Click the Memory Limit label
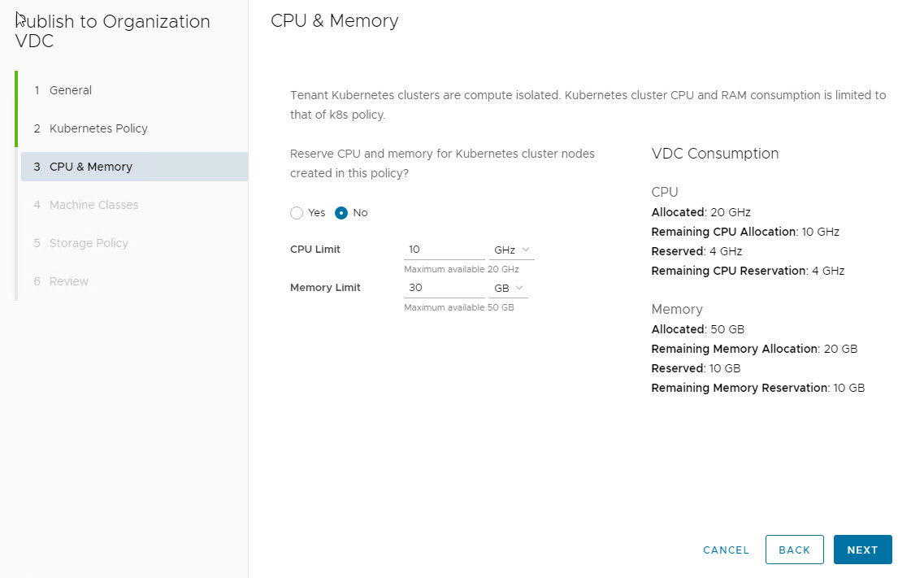 325,288
